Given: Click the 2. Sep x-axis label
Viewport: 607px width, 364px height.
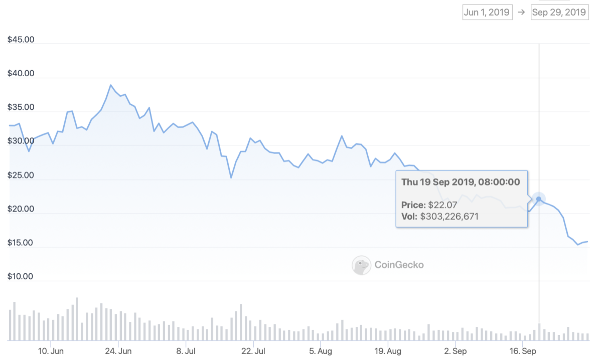Looking at the screenshot, I should tap(455, 351).
